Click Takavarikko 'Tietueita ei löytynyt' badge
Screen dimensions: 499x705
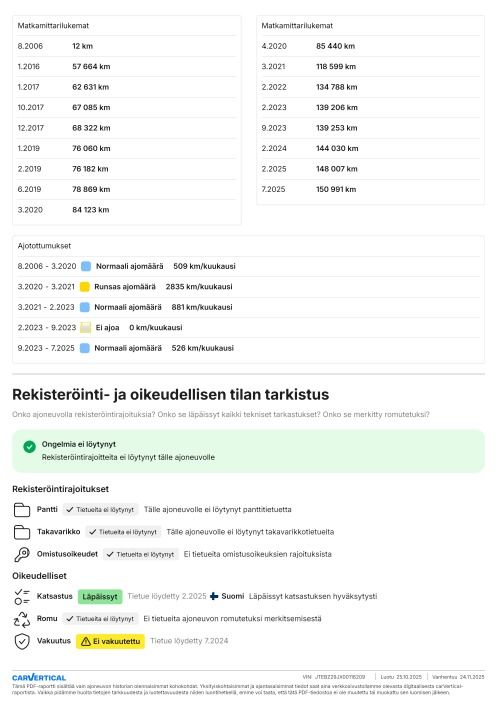coord(123,532)
